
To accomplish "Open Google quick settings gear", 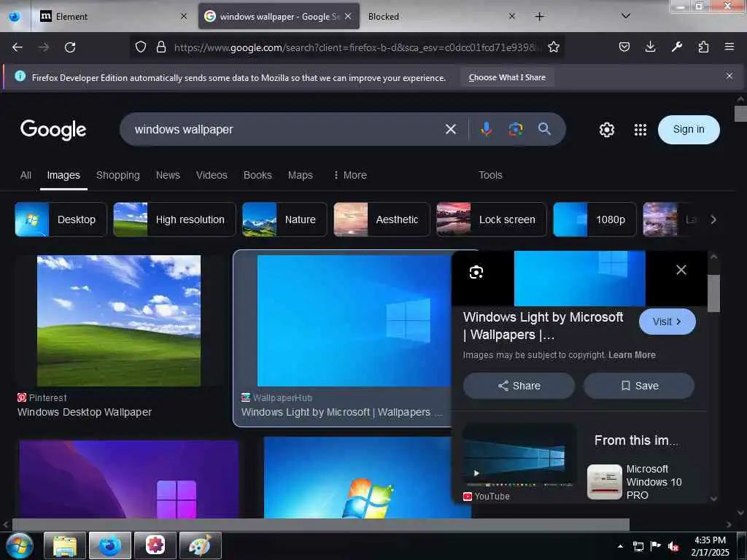I will coord(606,130).
